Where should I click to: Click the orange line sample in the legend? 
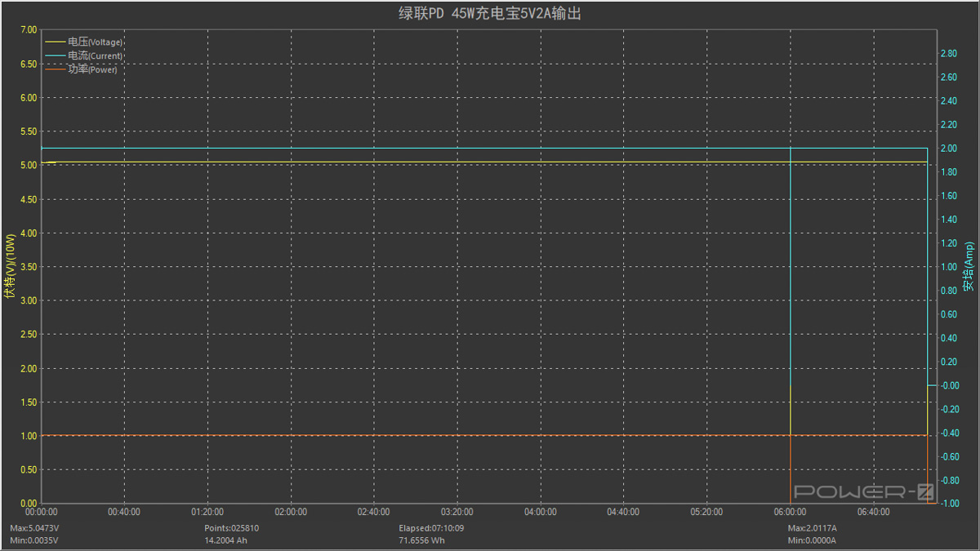coord(56,69)
